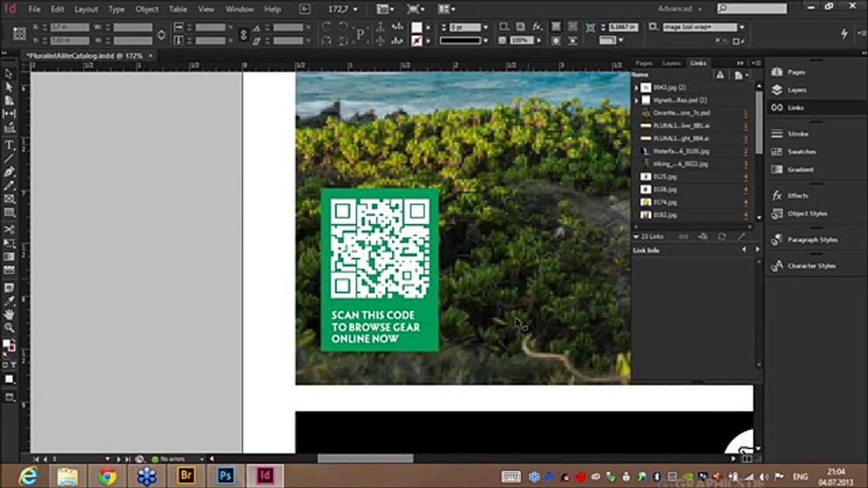Open the View Options dropdown

click(x=386, y=9)
